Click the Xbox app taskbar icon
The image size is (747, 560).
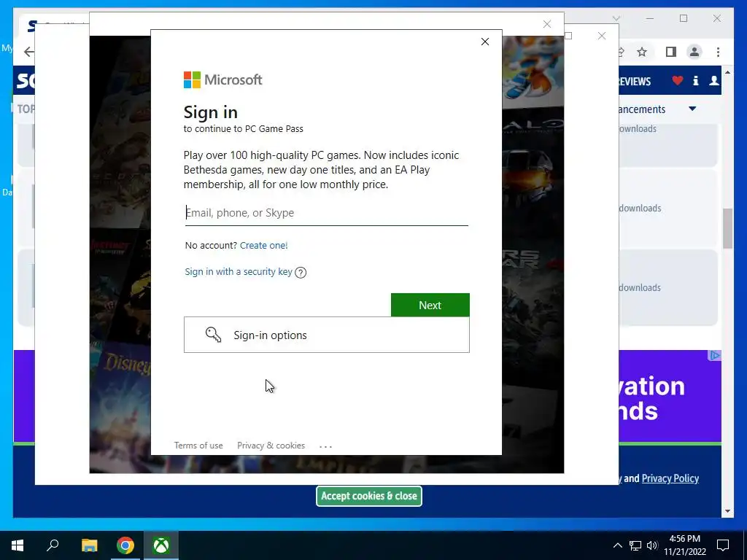[x=161, y=545]
